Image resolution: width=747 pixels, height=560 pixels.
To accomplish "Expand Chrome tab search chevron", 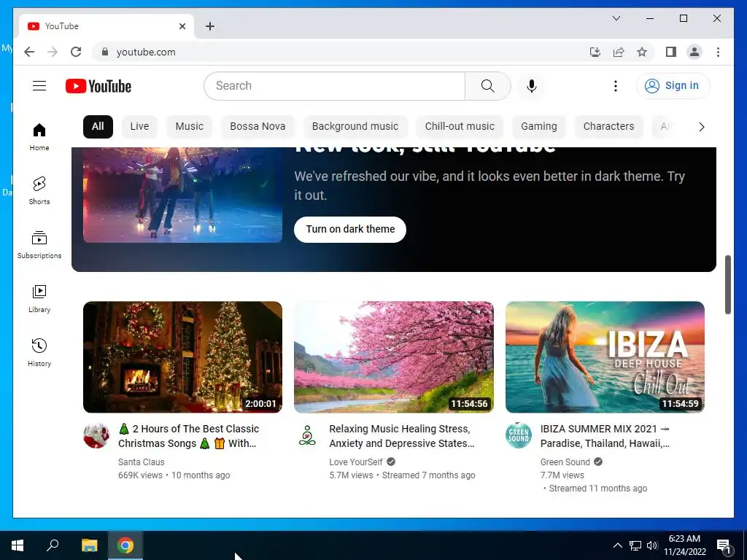I will tap(616, 18).
